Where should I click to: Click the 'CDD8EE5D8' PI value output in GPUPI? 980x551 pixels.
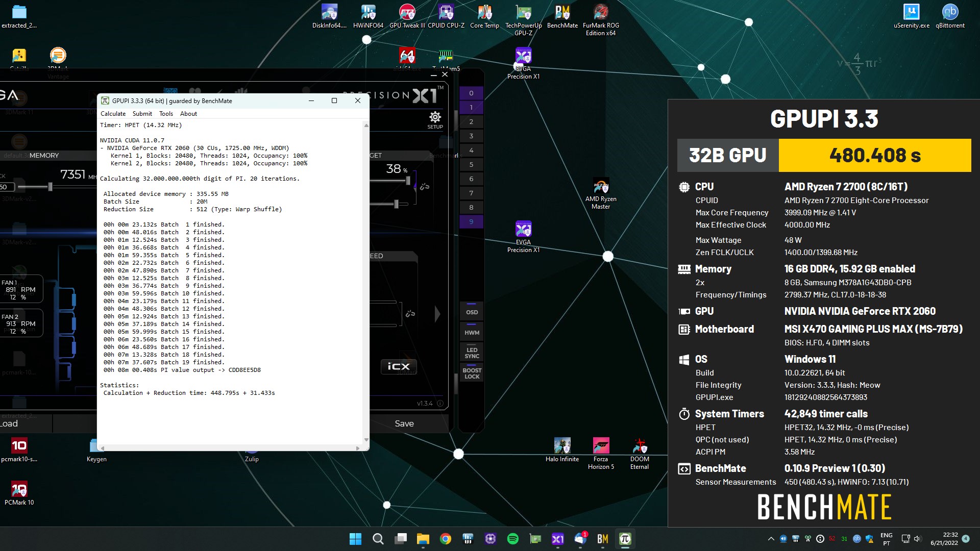point(244,370)
